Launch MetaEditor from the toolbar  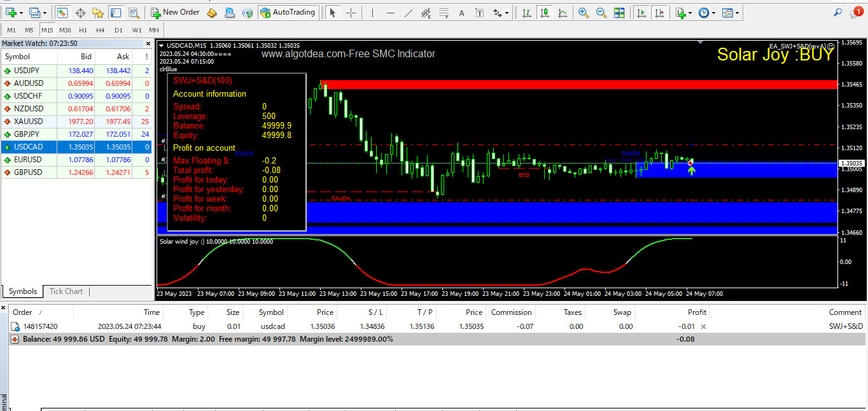pos(213,12)
